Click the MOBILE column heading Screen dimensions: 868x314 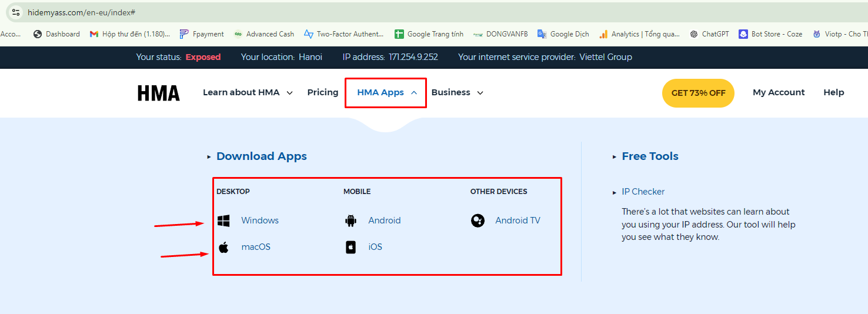[x=357, y=192]
